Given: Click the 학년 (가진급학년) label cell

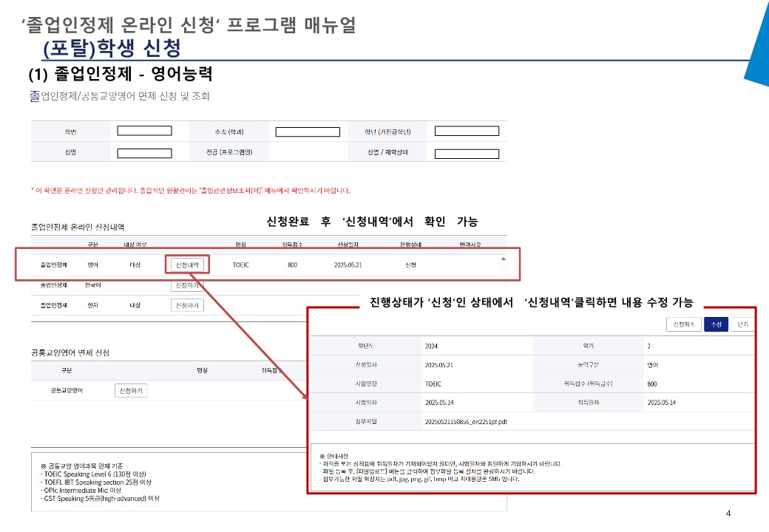Looking at the screenshot, I should click(x=387, y=132).
